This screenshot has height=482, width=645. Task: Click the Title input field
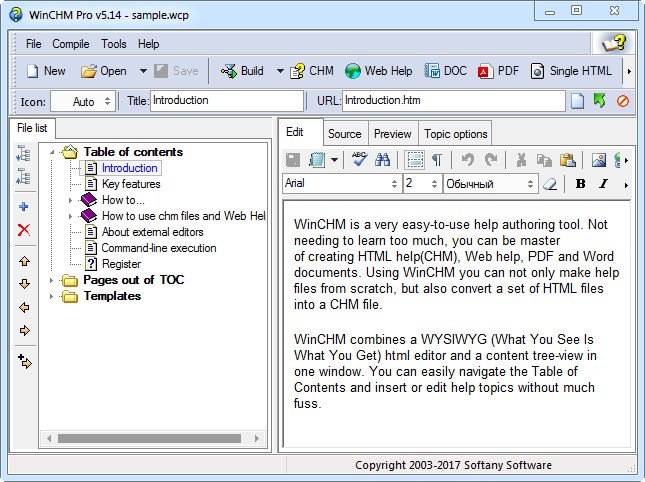pyautogui.click(x=226, y=101)
